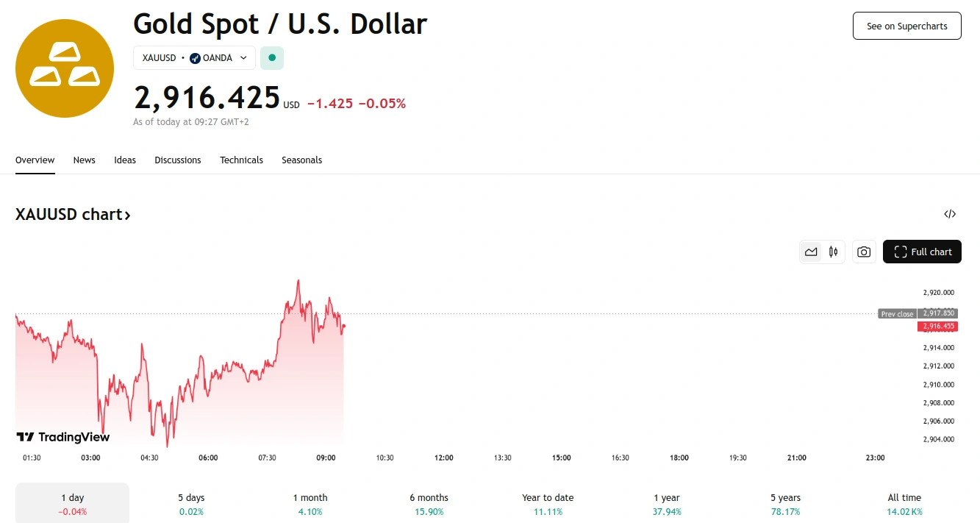Viewport: 980px width, 523px height.
Task: Take a chart snapshot with camera icon
Action: click(864, 252)
